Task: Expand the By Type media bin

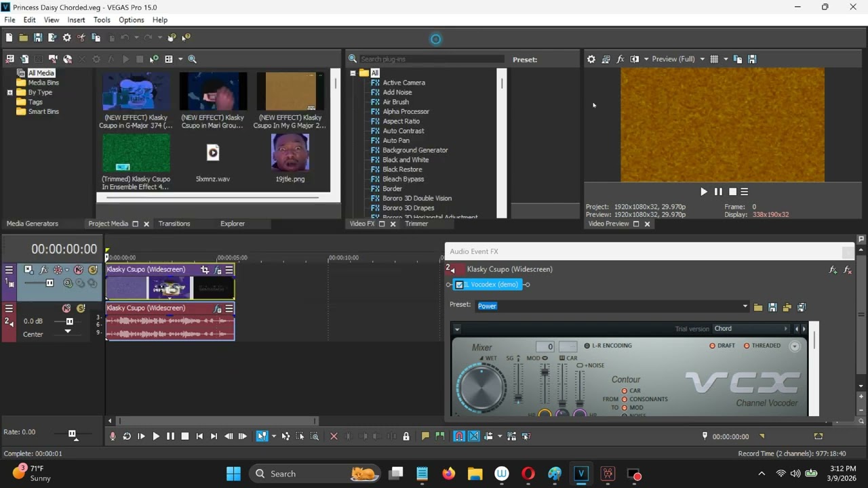Action: [10, 92]
